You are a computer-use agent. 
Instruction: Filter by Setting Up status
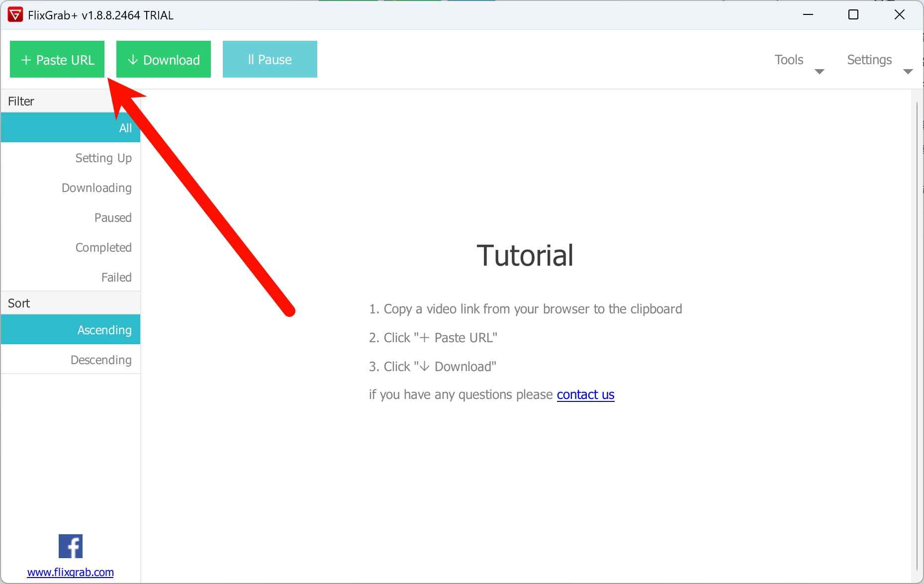pos(71,158)
